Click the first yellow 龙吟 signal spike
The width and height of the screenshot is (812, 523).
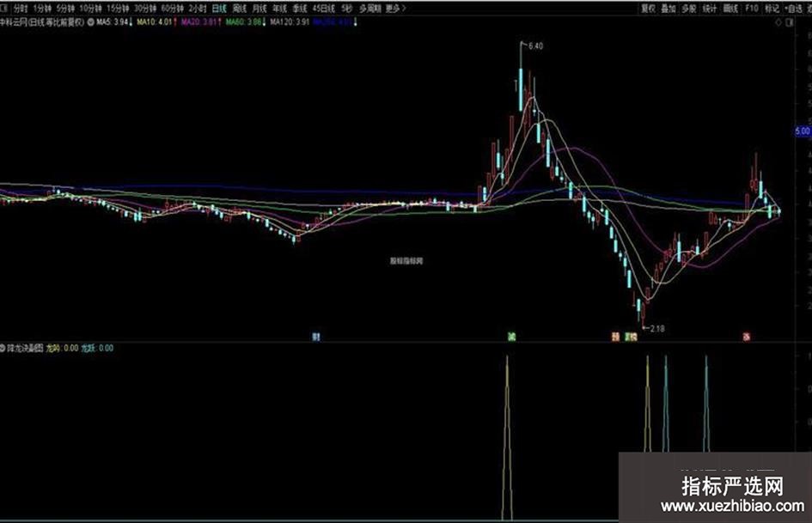click(507, 438)
